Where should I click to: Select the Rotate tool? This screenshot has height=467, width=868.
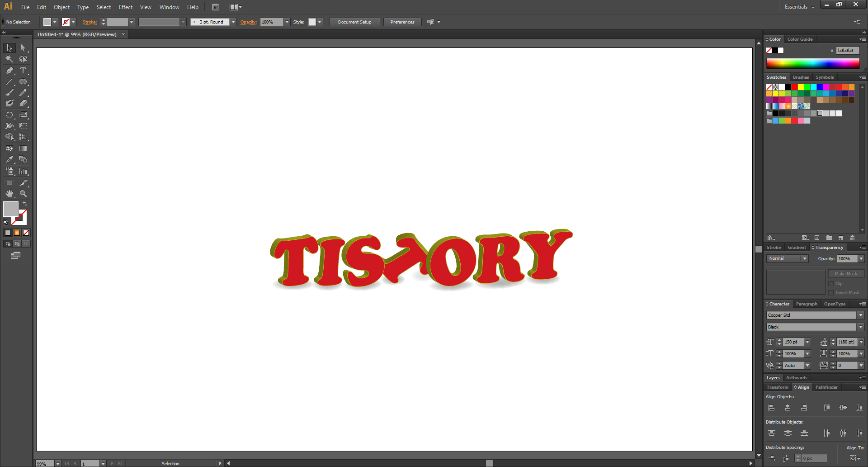click(9, 115)
